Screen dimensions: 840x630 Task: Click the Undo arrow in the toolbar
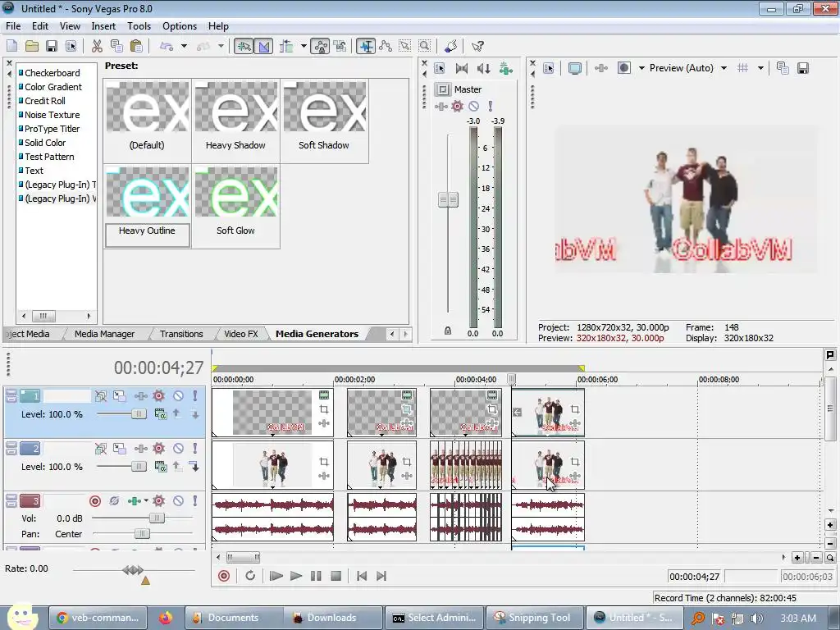(167, 46)
